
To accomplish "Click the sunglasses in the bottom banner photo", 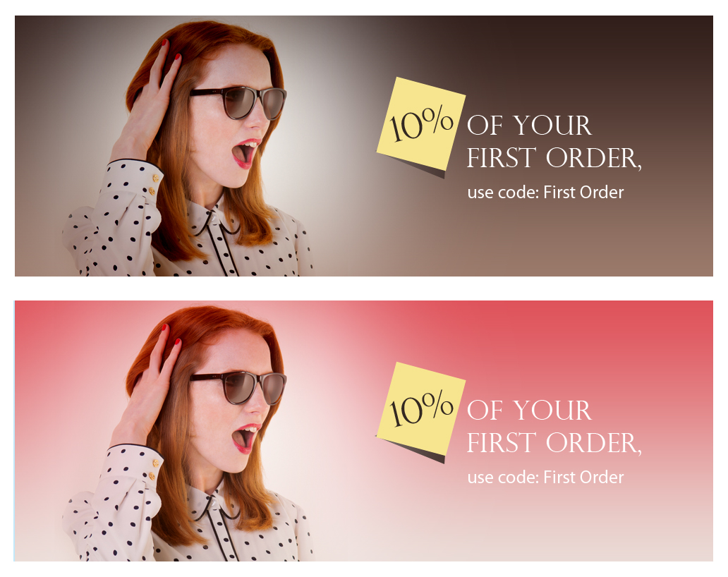I will pyautogui.click(x=238, y=387).
